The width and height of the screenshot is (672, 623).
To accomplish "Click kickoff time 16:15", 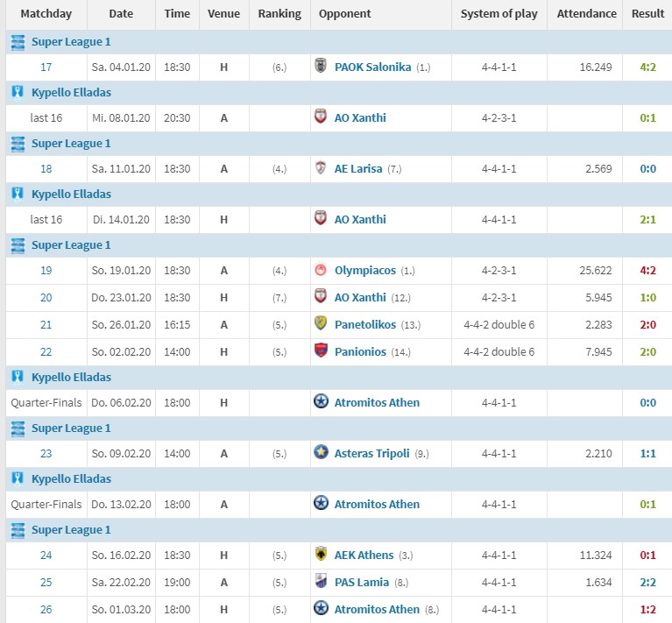I will point(177,325).
